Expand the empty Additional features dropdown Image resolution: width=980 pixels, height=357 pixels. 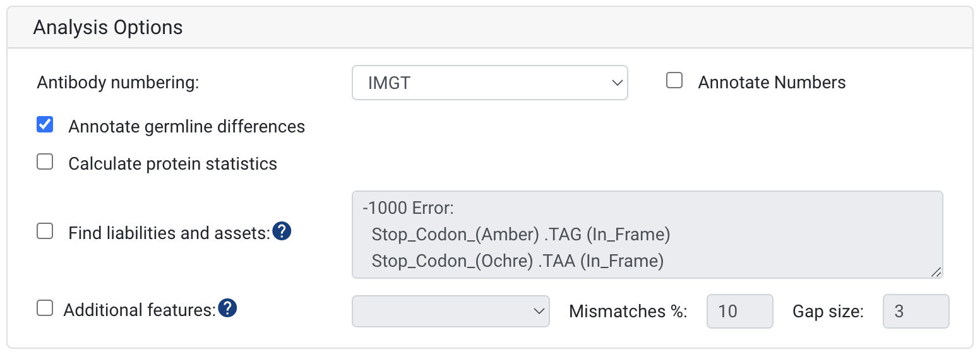451,311
